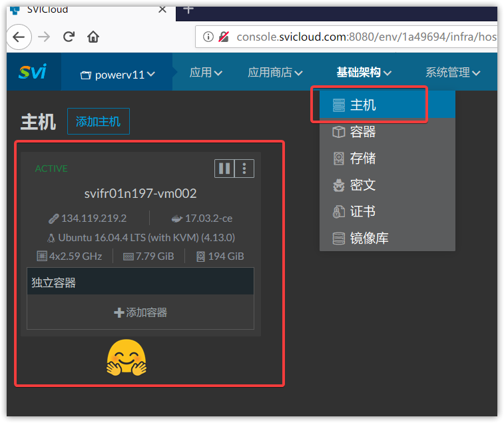
Task: Click the 独立容器 section header
Action: pyautogui.click(x=140, y=282)
